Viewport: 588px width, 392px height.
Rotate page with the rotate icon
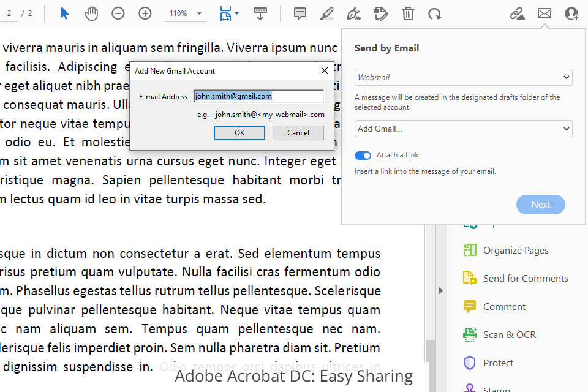435,13
